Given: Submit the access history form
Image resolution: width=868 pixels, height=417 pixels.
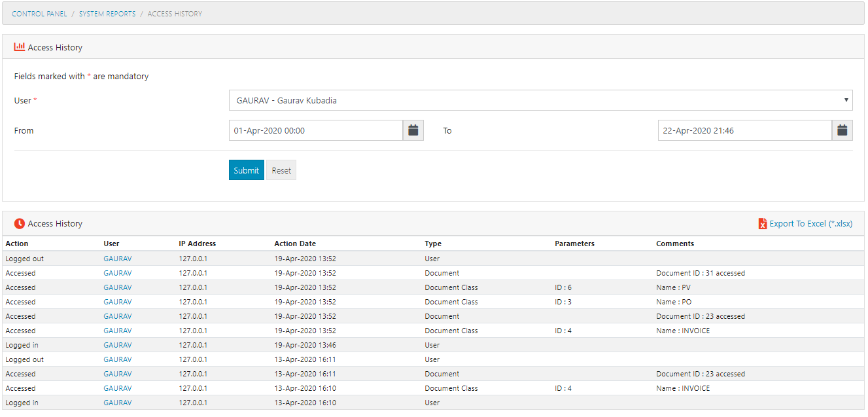Looking at the screenshot, I should coord(246,170).
